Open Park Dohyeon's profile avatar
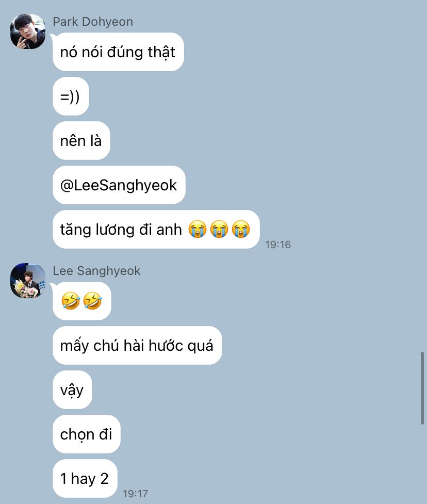This screenshot has width=427, height=504. tap(28, 31)
